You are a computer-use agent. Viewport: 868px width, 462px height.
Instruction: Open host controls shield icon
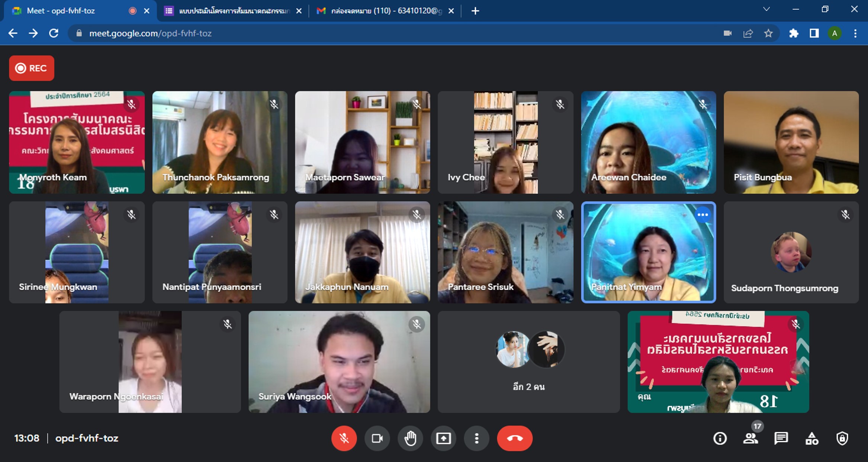pos(842,439)
